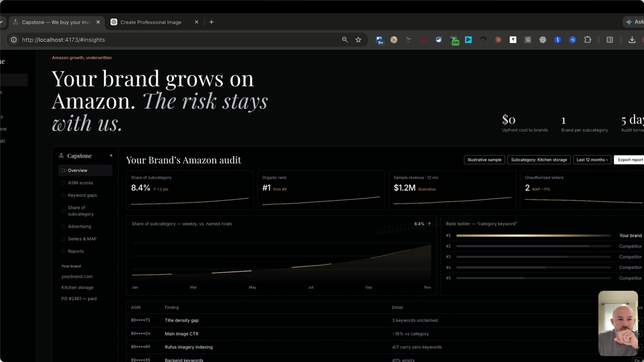Click the Capstone logo icon in audit sidebar
Viewport: 644px width, 362px height.
pos(61,156)
